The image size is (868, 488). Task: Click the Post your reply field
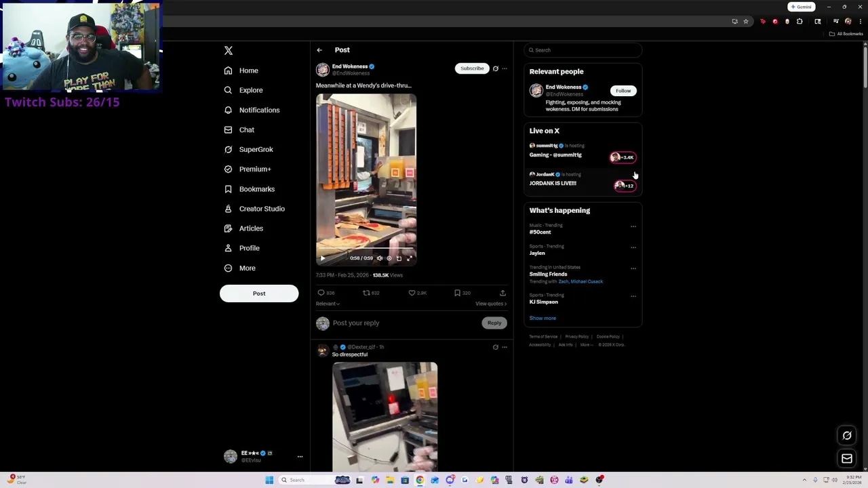(x=403, y=323)
